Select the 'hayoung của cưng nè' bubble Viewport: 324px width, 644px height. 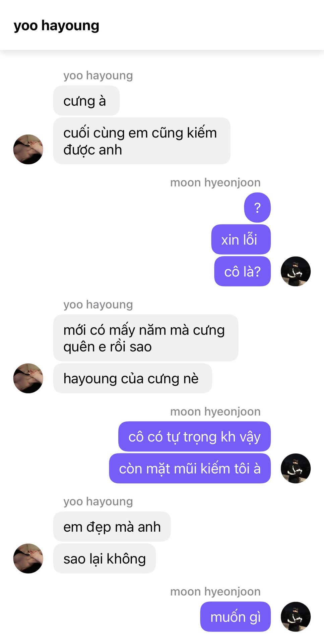point(133,378)
